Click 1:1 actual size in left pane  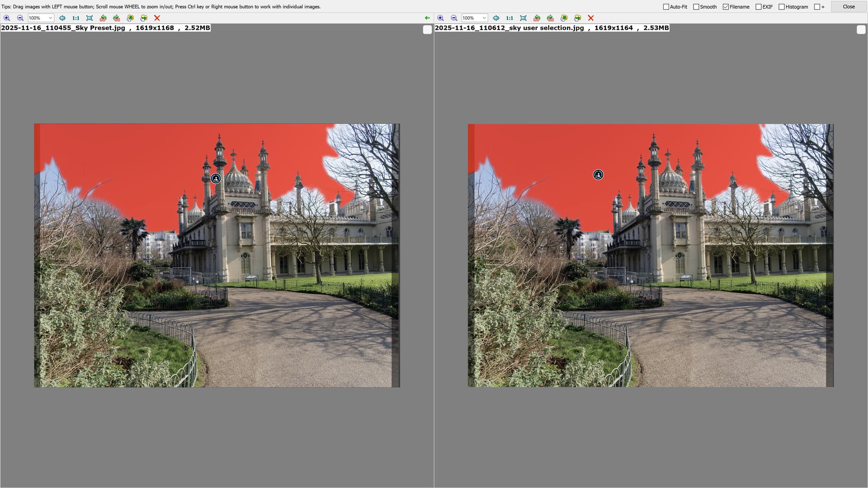76,18
